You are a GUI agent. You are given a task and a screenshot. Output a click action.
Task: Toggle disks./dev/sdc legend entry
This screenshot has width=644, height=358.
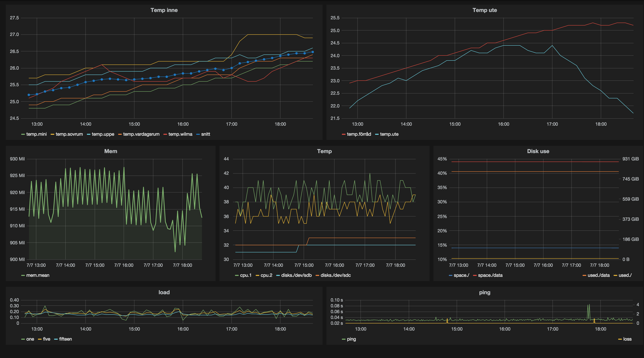pyautogui.click(x=336, y=275)
